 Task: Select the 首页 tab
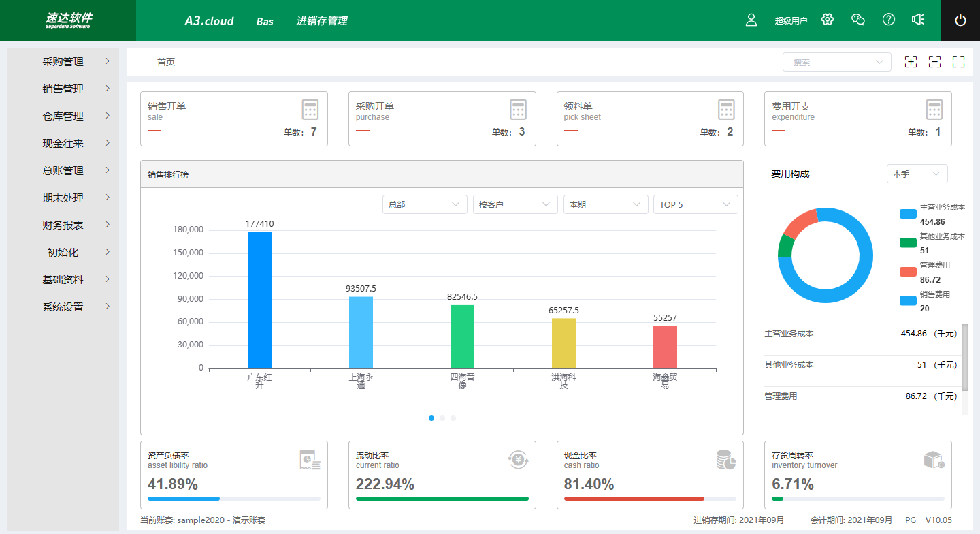coord(165,61)
